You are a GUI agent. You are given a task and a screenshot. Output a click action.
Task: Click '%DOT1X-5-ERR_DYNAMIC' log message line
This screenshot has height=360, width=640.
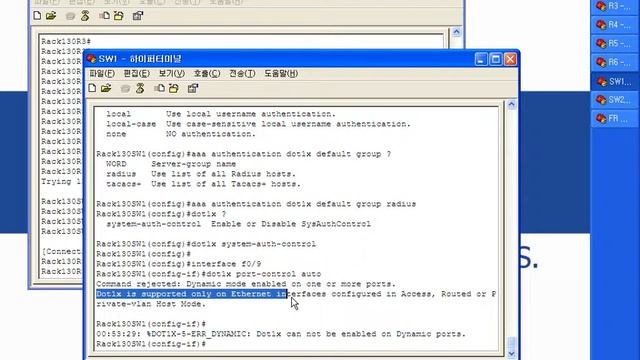(x=281, y=334)
